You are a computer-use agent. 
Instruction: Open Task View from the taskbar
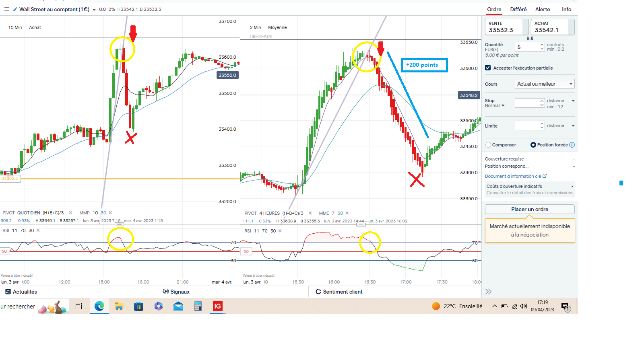[79, 306]
